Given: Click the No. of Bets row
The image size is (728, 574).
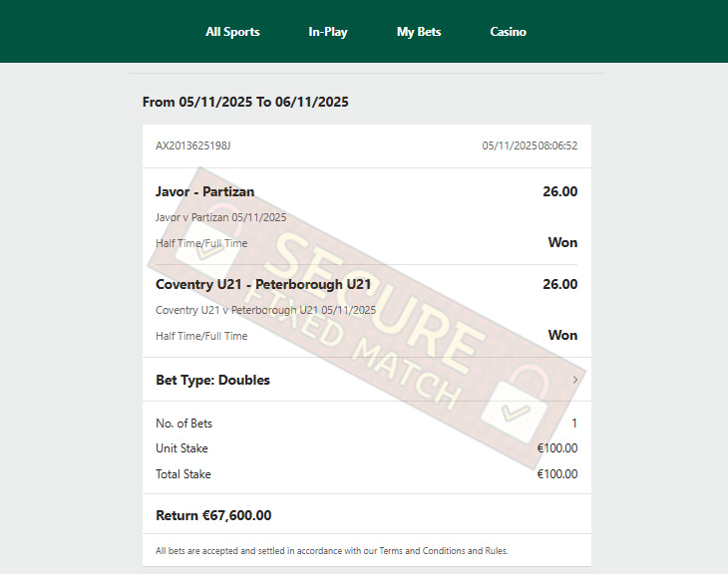Looking at the screenshot, I should 367,424.
